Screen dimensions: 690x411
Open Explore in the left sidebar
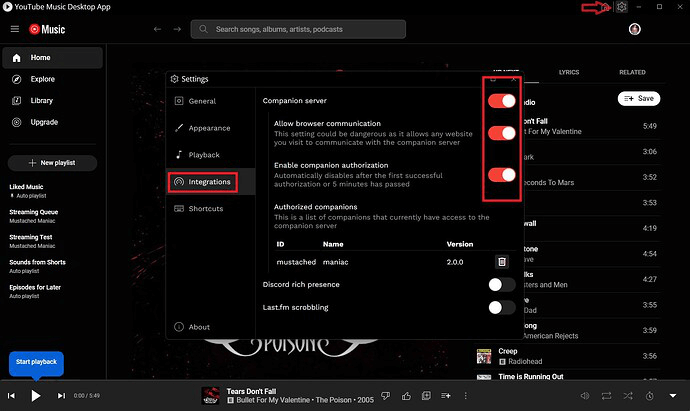pyautogui.click(x=42, y=79)
